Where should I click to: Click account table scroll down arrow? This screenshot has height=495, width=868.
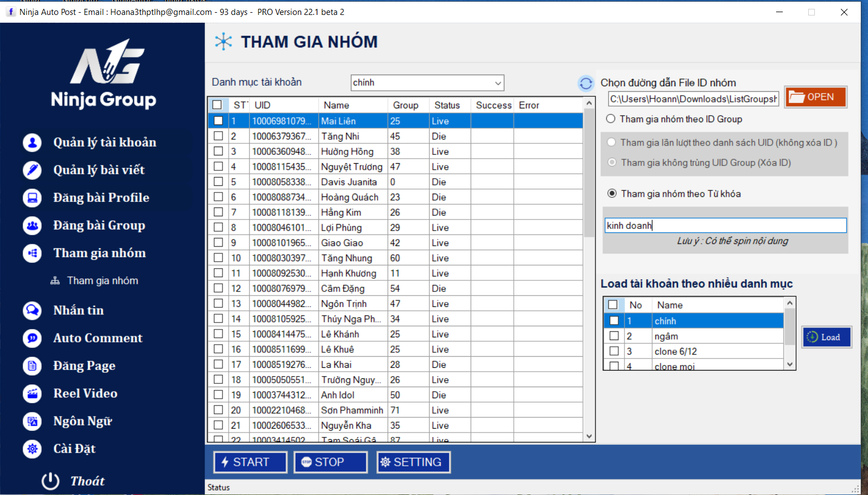(x=589, y=436)
